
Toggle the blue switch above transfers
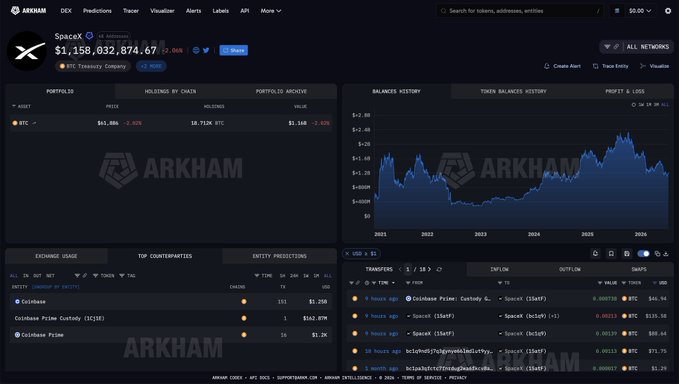point(643,253)
